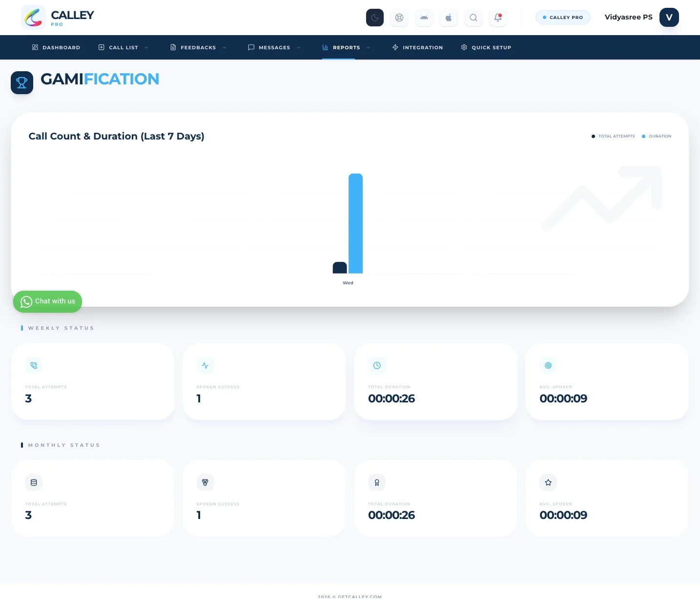Click the Calley Pro plan badge
Image resolution: width=700 pixels, height=599 pixels.
(x=563, y=18)
